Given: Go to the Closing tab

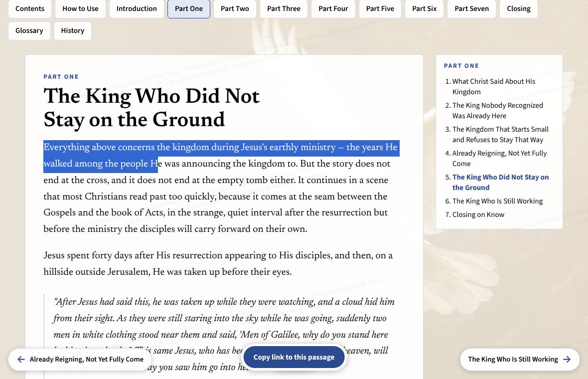Looking at the screenshot, I should 519,8.
